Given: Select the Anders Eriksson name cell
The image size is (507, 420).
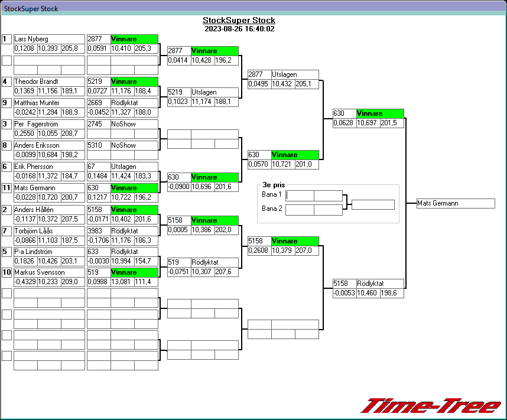Looking at the screenshot, I should point(49,145).
